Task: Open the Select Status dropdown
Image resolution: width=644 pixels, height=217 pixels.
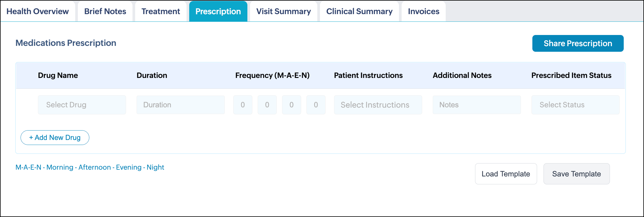Action: [x=575, y=105]
